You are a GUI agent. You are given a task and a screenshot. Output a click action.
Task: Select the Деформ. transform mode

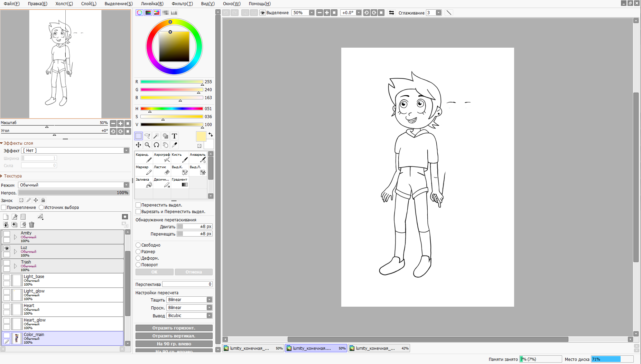click(138, 258)
